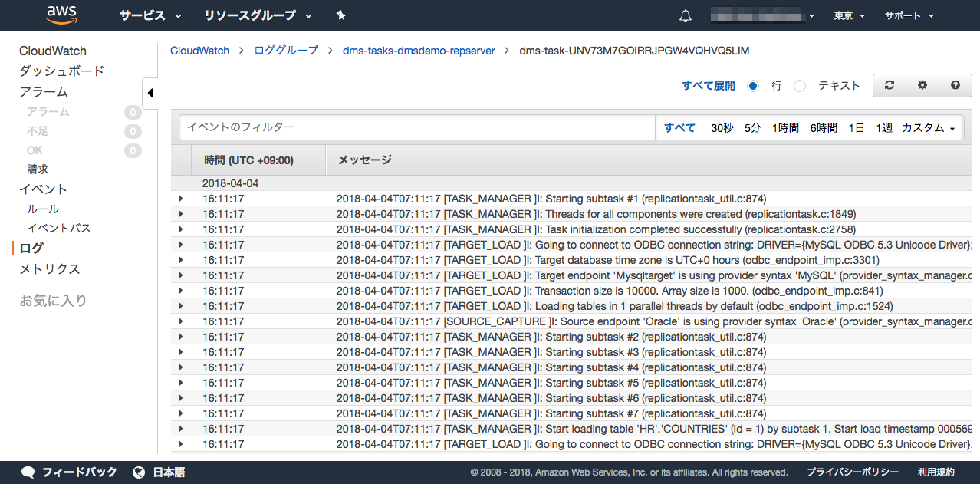Viewport: 980px width, 484px height.
Task: Click the すべて展開 expand all link
Action: [709, 86]
